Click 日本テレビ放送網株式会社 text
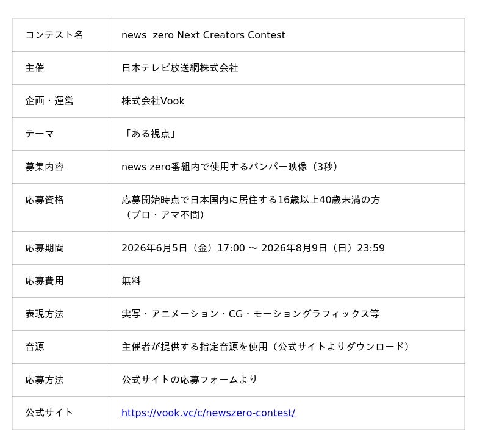The width and height of the screenshot is (488, 448). tap(180, 68)
